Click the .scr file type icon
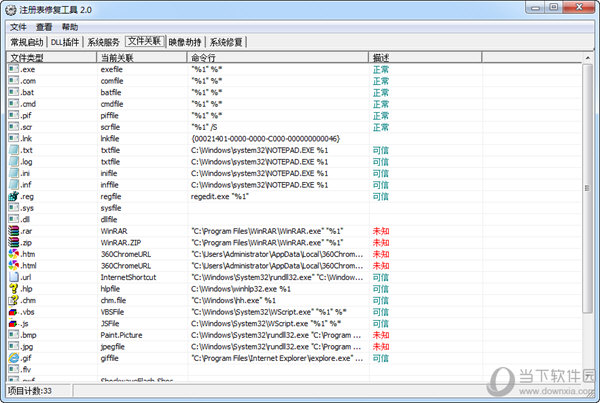Viewport: 600px width, 403px height. (14, 126)
